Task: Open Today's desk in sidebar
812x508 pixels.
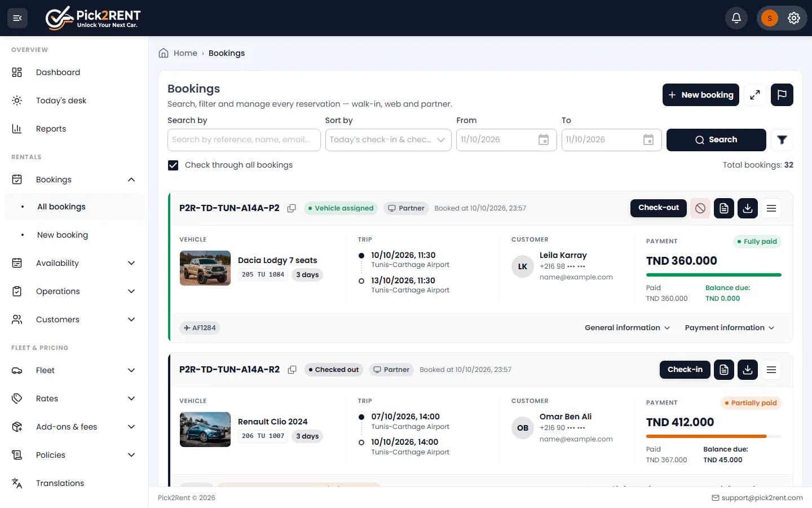Action: (74, 100)
